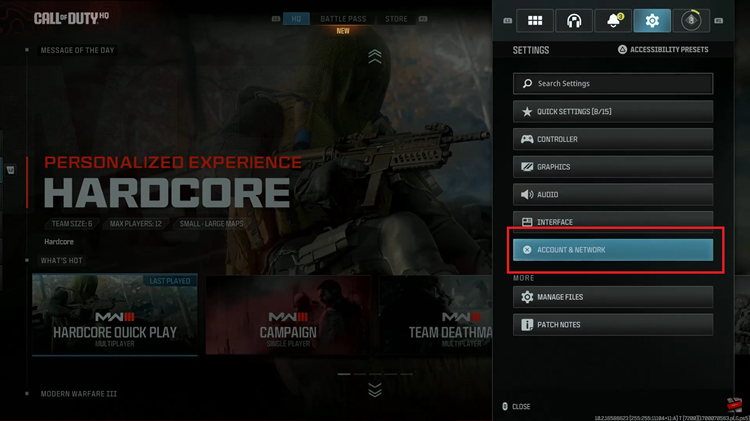Open Patch Notes
The height and width of the screenshot is (421, 750).
point(613,325)
